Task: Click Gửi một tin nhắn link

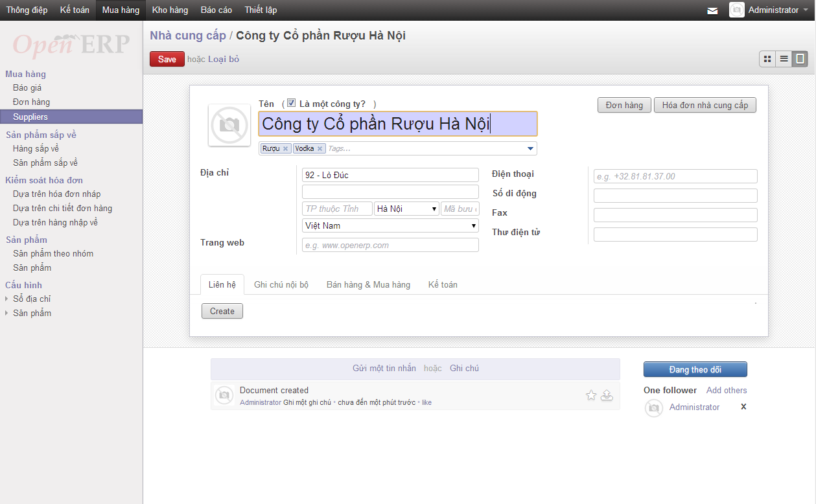Action: [x=384, y=368]
